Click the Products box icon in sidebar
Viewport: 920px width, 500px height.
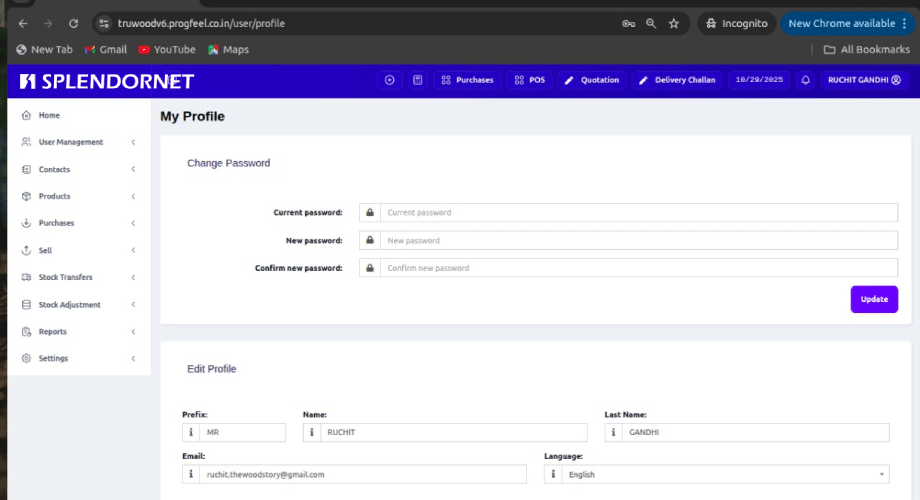(x=27, y=196)
